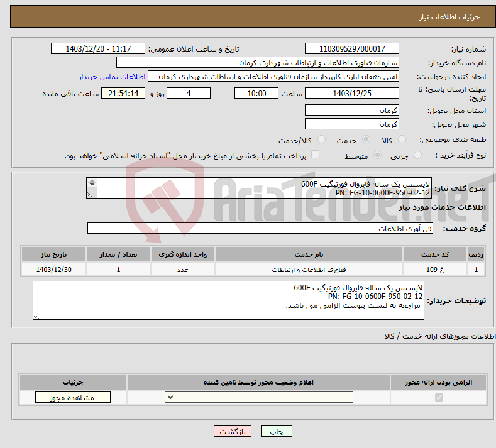Click the service group field فن آوری اطلاعات
The width and height of the screenshot is (496, 448).
[x=260, y=228]
